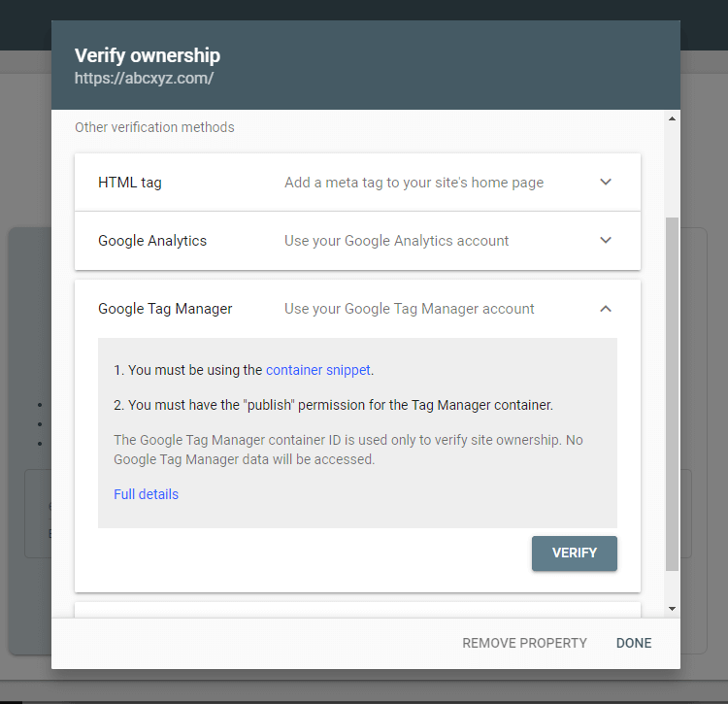This screenshot has height=704, width=728.
Task: Click the DONE button
Action: pyautogui.click(x=634, y=643)
